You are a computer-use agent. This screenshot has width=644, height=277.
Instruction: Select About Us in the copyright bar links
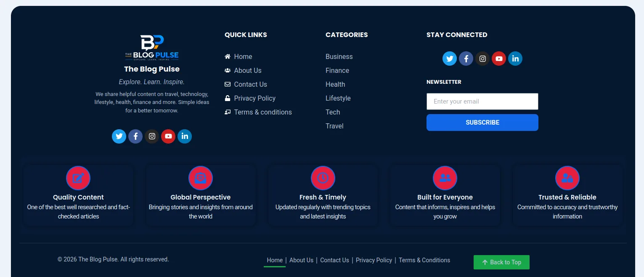pyautogui.click(x=301, y=260)
